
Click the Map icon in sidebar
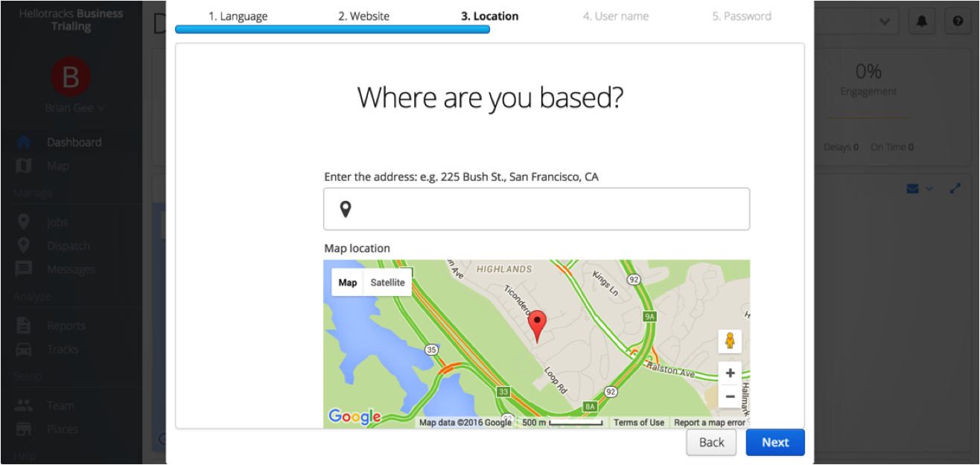24,166
